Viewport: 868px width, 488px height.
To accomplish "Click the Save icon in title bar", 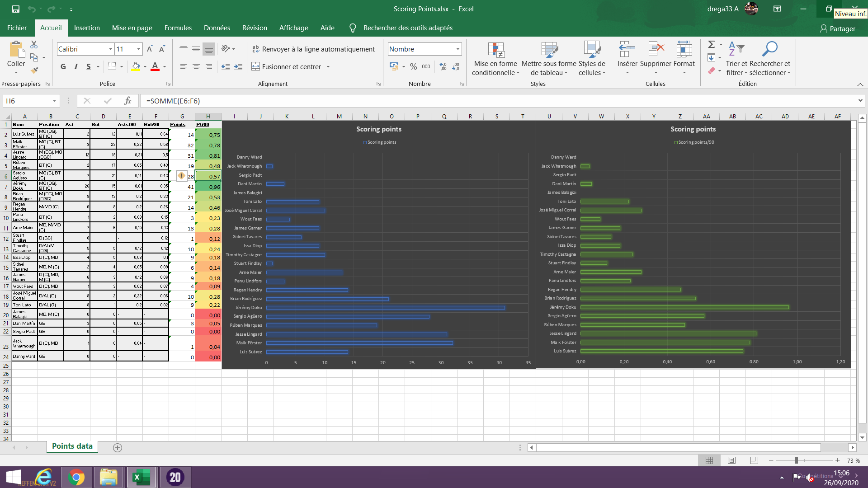I will pos(16,9).
